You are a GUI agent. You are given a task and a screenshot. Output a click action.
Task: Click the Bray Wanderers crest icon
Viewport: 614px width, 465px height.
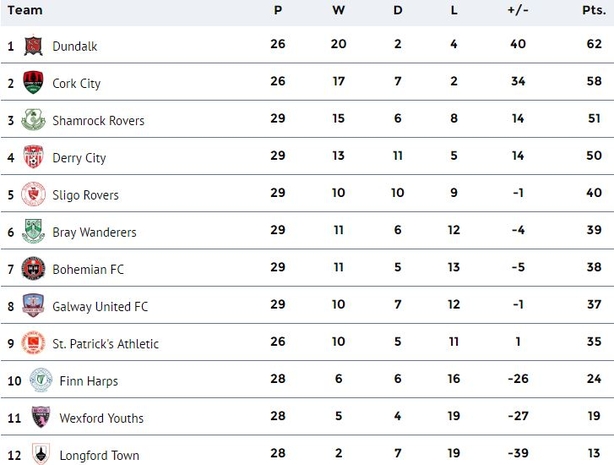33,232
